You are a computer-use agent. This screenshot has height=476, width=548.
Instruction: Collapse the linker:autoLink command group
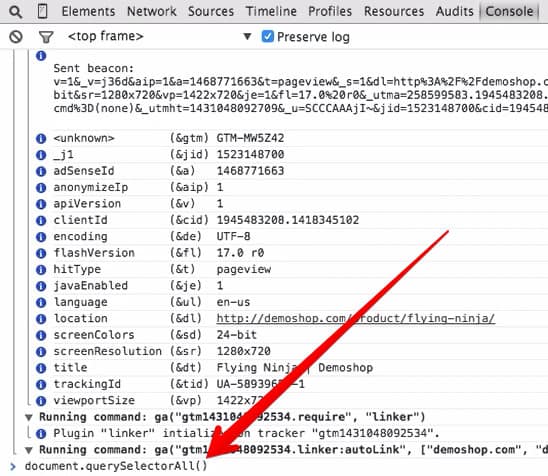pos(29,450)
